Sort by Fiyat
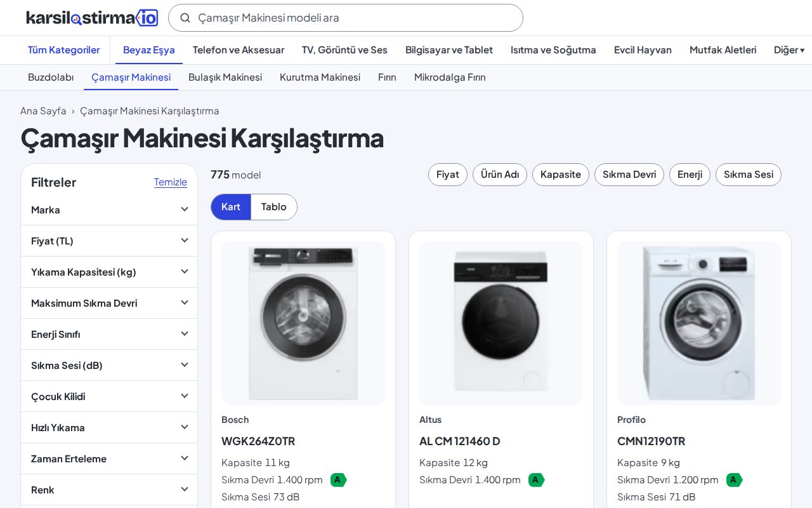This screenshot has height=508, width=812. coord(448,175)
